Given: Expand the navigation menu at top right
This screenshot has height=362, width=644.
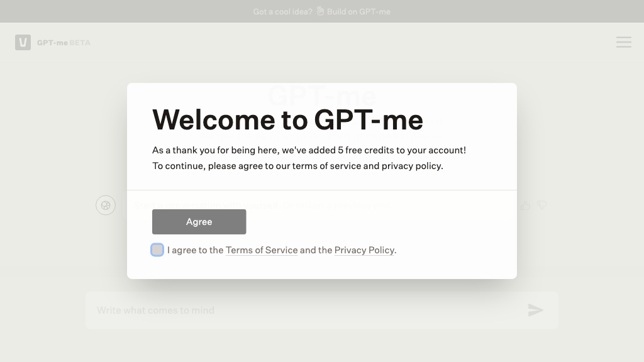Looking at the screenshot, I should [x=623, y=42].
